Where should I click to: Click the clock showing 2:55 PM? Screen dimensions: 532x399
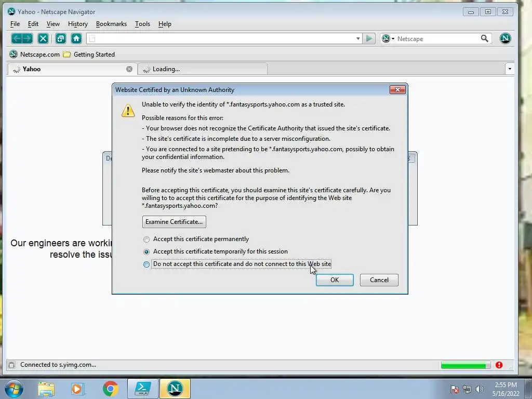(x=506, y=385)
